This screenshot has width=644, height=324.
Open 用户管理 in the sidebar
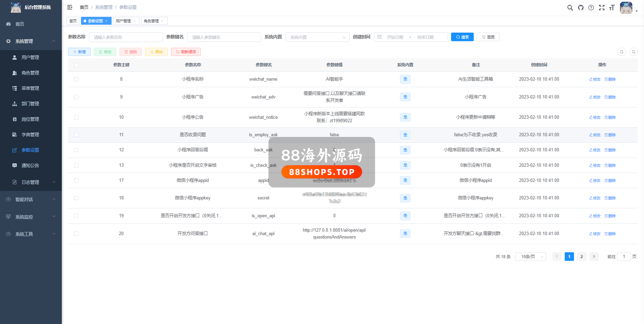[30, 57]
